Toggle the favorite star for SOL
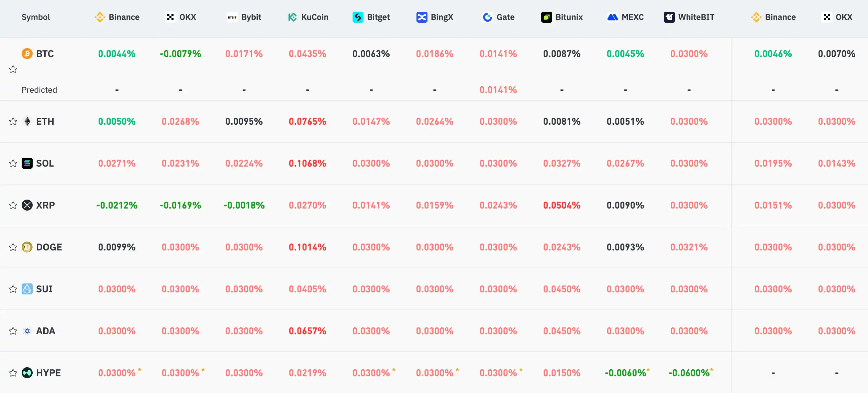Image resolution: width=868 pixels, height=393 pixels. 13,164
